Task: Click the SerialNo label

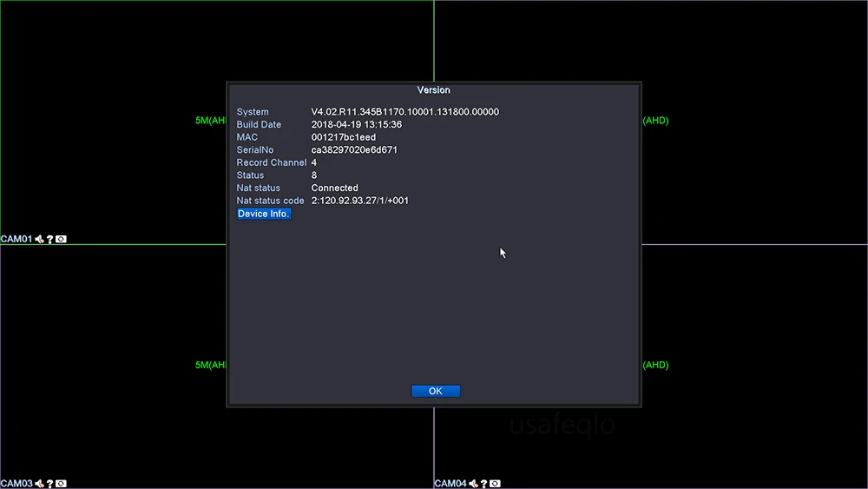Action: [x=254, y=150]
